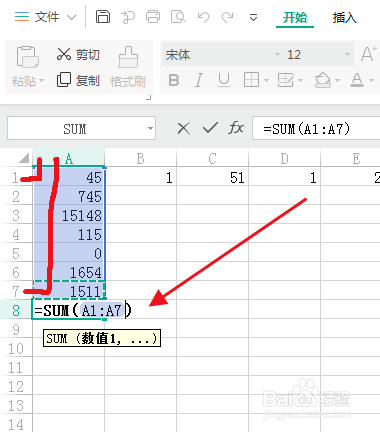The image size is (380, 432).
Task: Open the insert function fx icon
Action: 236,128
